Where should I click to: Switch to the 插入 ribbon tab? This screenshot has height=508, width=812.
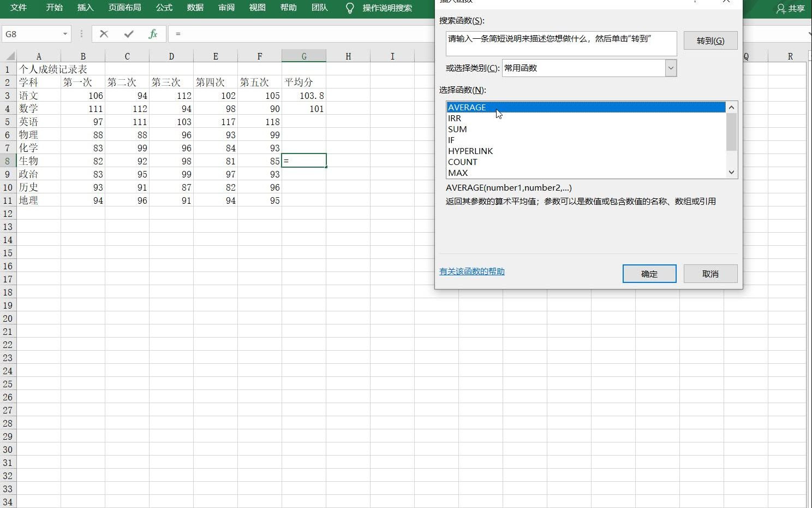(x=86, y=8)
